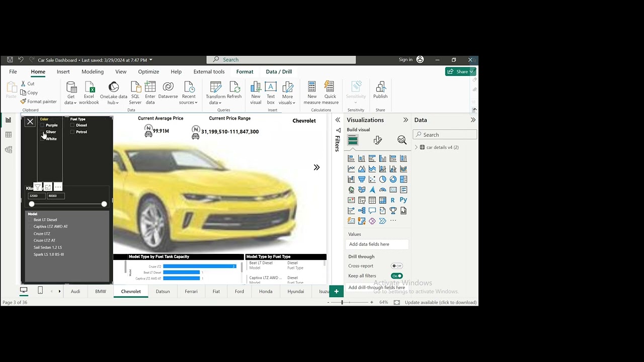Click the filter icon on slicer header
644x362 pixels.
click(38, 187)
